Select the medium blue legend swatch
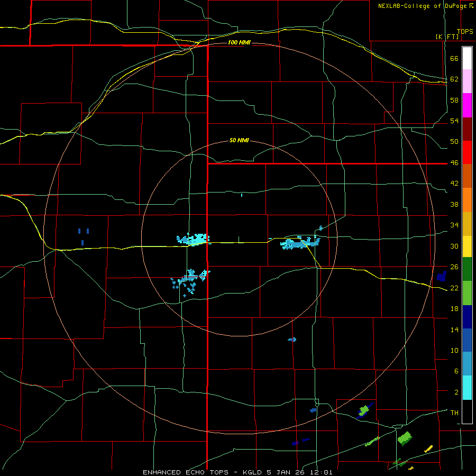Image resolution: width=476 pixels, height=476 pixels. (467, 340)
